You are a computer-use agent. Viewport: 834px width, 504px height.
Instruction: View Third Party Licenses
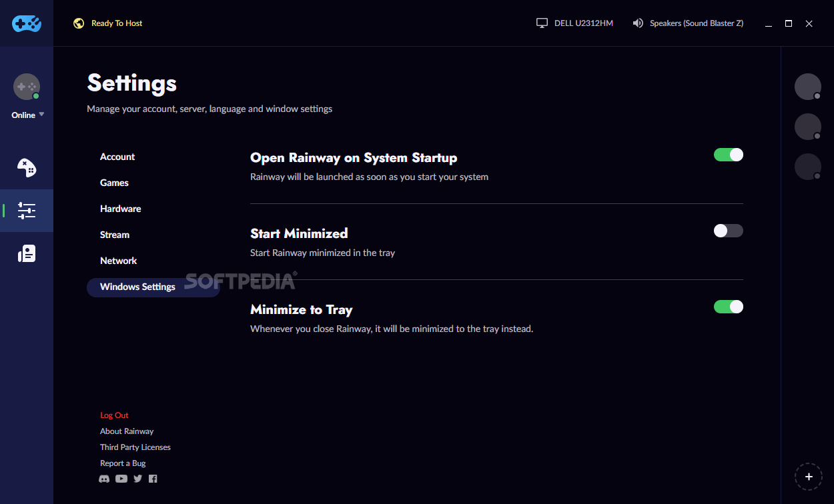click(135, 447)
